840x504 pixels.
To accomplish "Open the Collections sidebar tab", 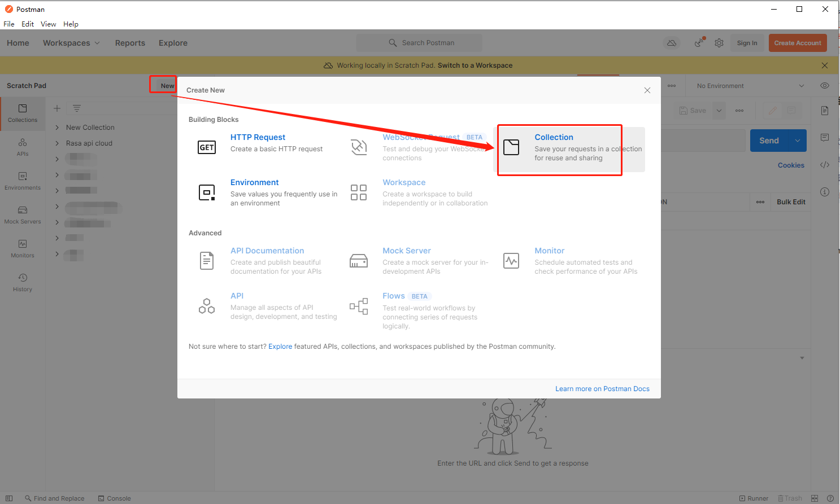I will coord(23,113).
